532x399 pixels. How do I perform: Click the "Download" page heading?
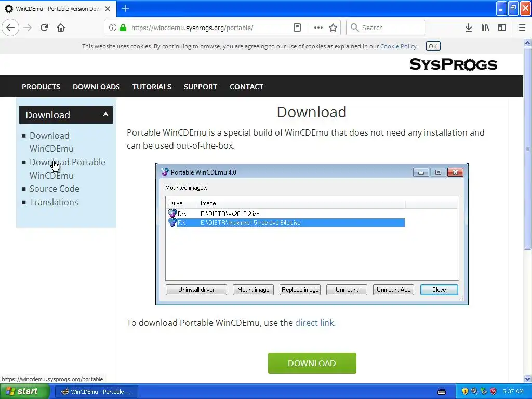[x=312, y=112]
